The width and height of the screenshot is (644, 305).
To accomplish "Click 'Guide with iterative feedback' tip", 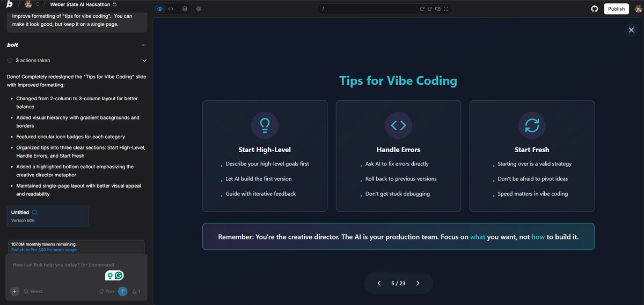I will [x=261, y=194].
